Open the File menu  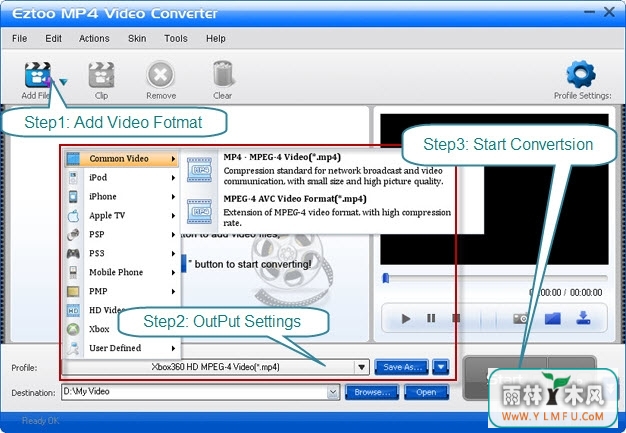20,39
